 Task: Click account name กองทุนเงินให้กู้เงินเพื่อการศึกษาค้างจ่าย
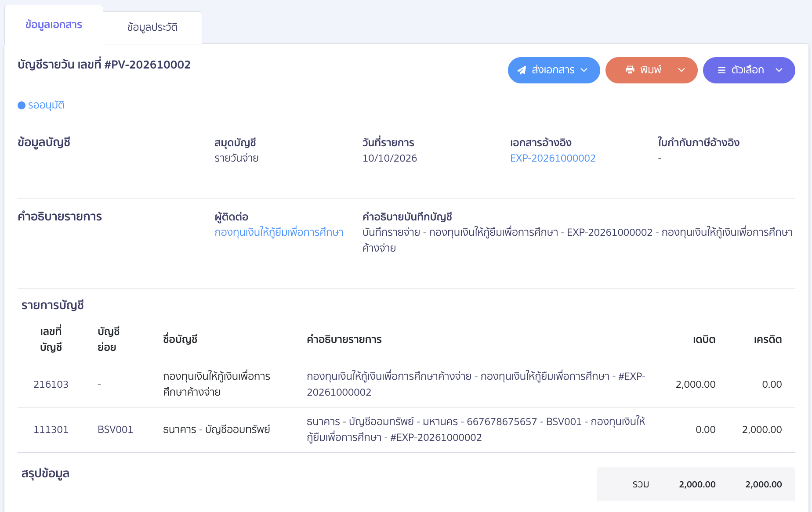pos(217,384)
